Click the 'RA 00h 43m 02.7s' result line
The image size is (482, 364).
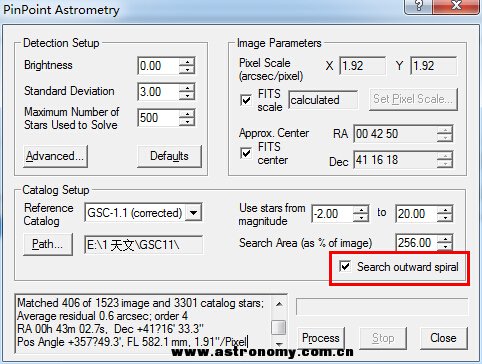(110, 329)
